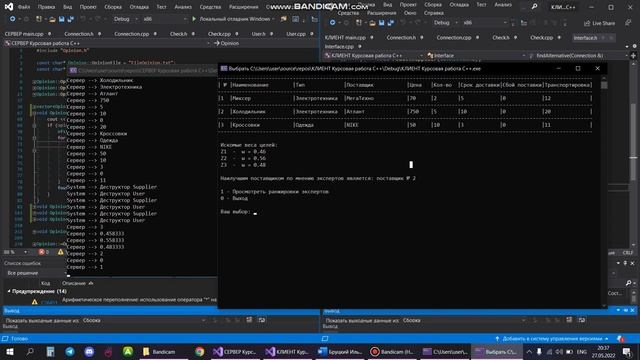
Task: Click the yellow warning icon in server editor status
Action: [60, 252]
